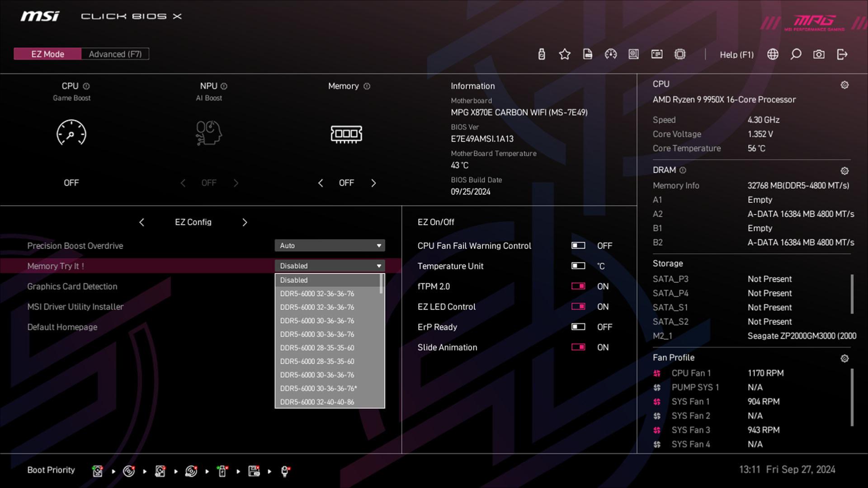Click the info icon beside DRAM heading
The width and height of the screenshot is (868, 488).
683,170
